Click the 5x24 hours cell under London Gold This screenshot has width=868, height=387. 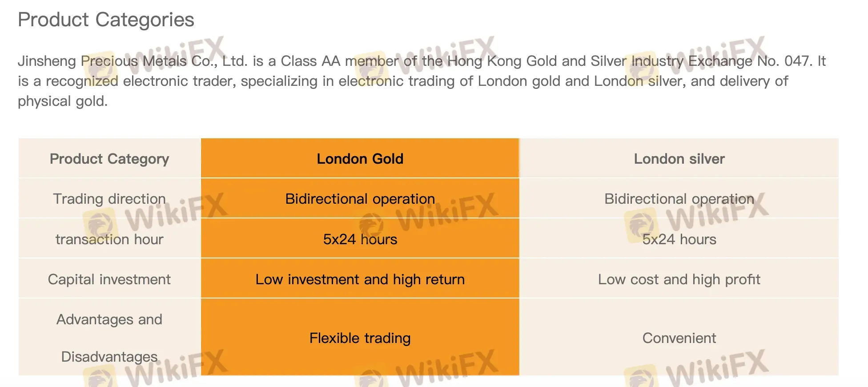pos(360,239)
